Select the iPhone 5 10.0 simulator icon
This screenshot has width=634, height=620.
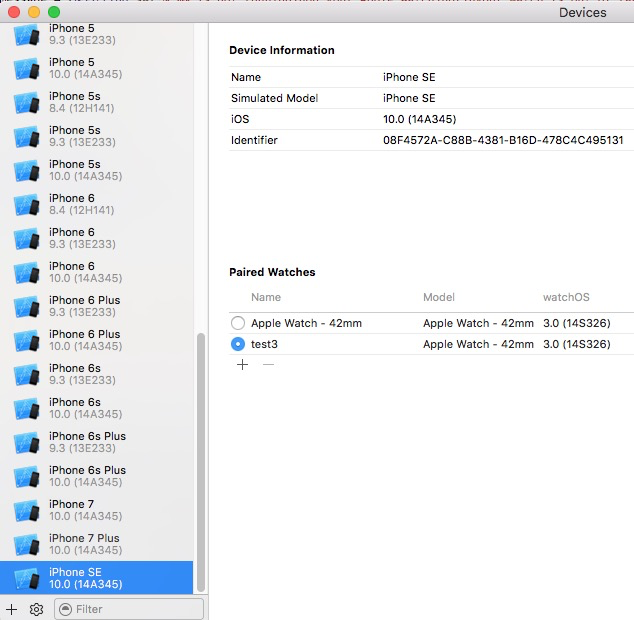click(x=27, y=69)
